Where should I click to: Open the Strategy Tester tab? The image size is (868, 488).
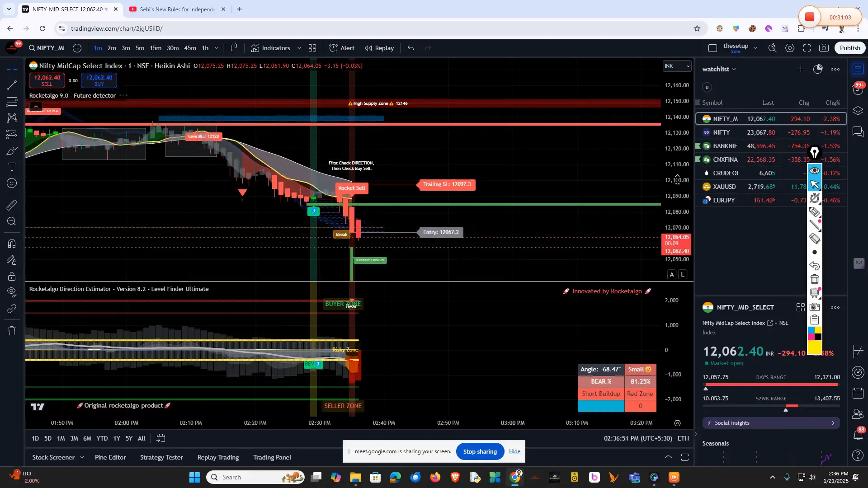(161, 457)
